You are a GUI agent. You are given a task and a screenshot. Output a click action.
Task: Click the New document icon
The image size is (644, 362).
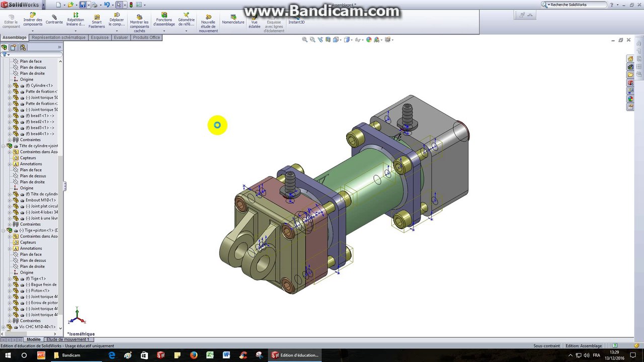coord(58,5)
